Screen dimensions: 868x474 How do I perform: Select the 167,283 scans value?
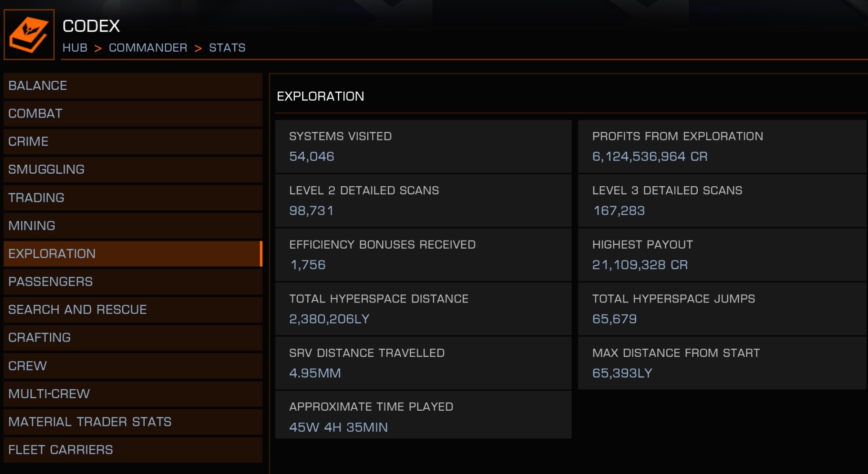coord(619,211)
